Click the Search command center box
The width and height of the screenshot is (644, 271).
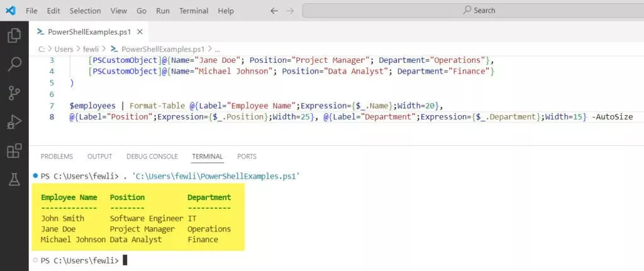pos(473,11)
